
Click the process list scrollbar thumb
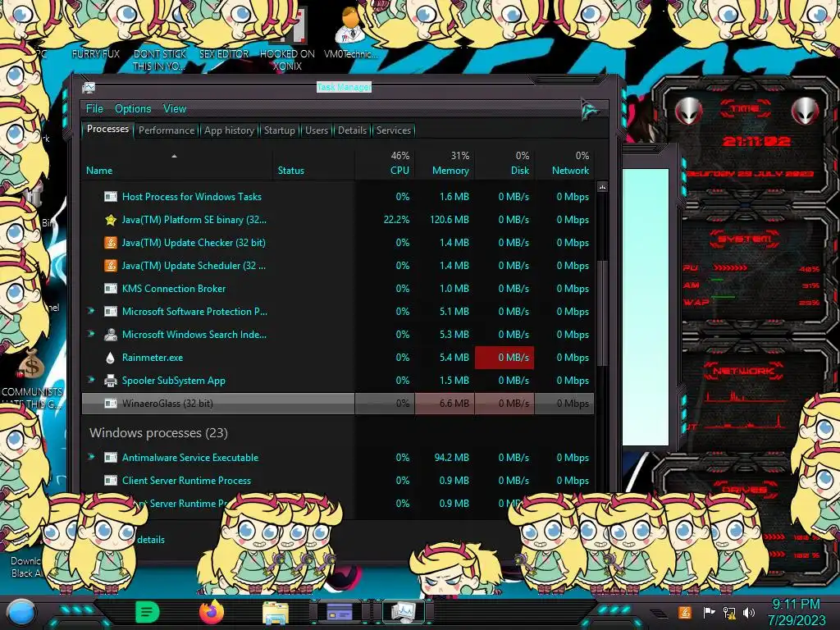[x=602, y=313]
